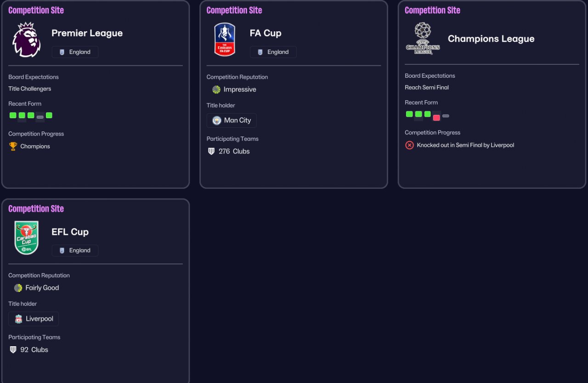Open the England tag on Premier League card
The width and height of the screenshot is (588, 383).
click(x=75, y=52)
